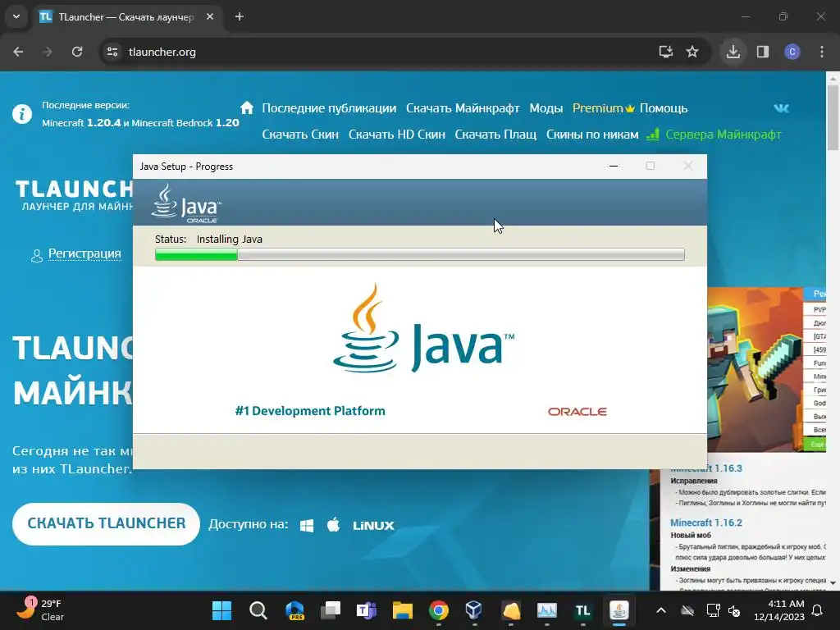This screenshot has height=630, width=840.
Task: Open the Chrome profile avatar
Action: point(792,52)
